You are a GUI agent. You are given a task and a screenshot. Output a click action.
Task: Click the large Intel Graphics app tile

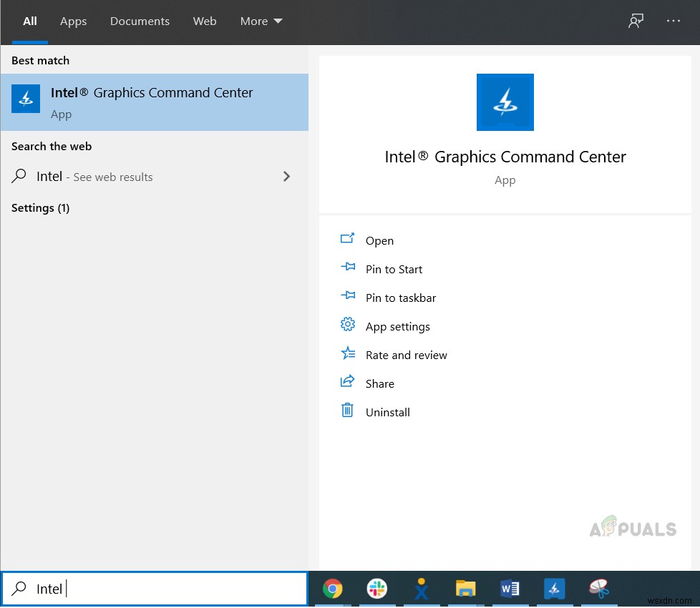tap(505, 102)
